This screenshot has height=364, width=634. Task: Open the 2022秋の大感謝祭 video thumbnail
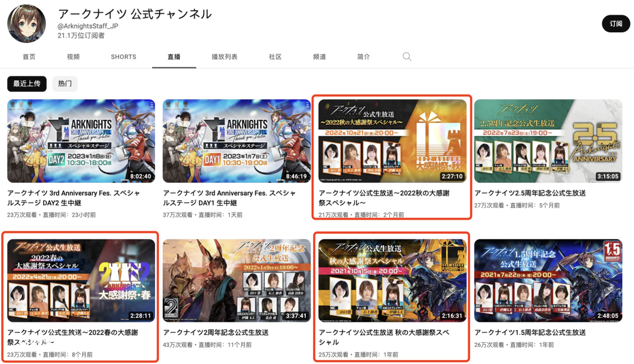point(392,141)
